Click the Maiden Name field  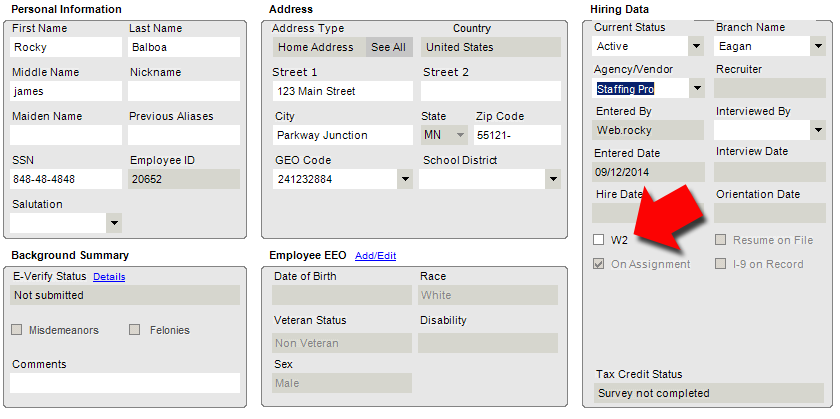coord(66,135)
